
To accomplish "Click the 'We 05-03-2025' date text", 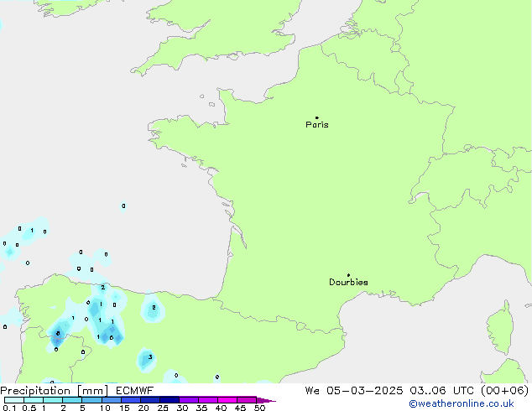I will (354, 391).
